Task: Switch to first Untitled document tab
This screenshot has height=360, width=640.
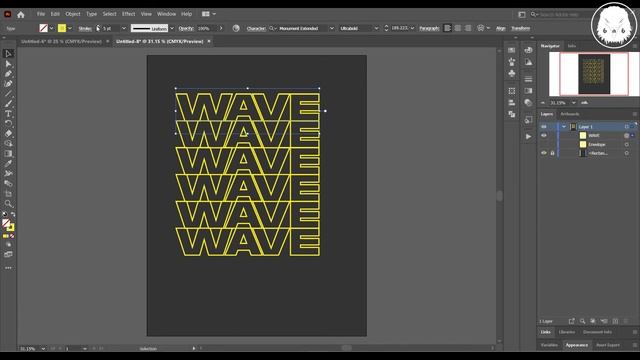Action: point(61,41)
